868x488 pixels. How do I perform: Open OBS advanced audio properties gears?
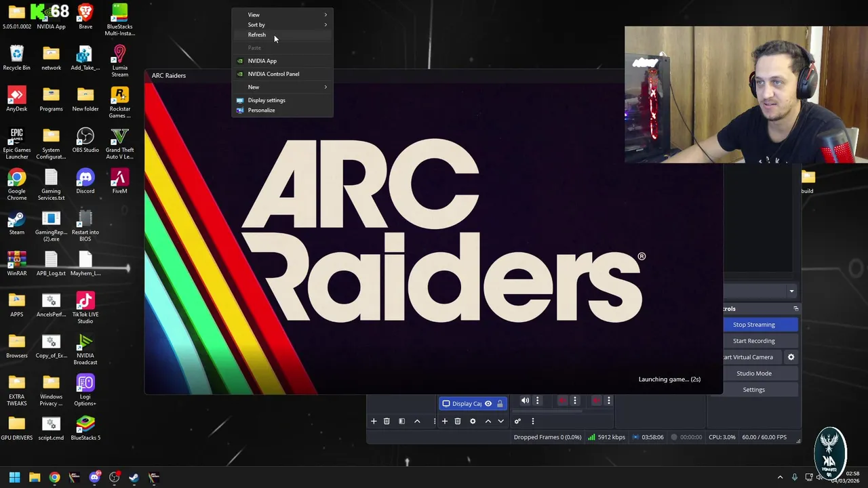(x=517, y=421)
